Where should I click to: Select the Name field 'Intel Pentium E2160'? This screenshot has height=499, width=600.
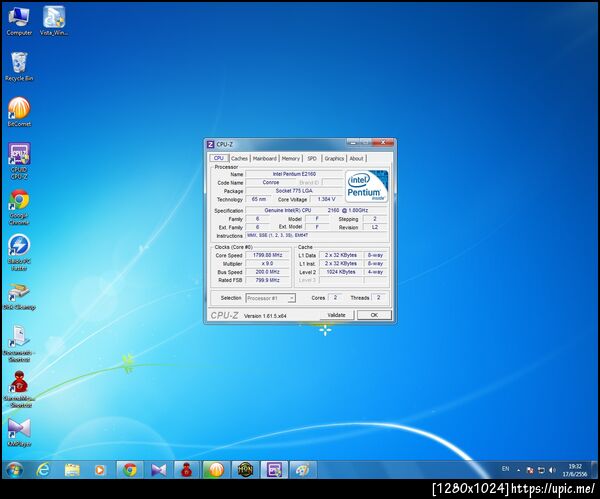294,174
